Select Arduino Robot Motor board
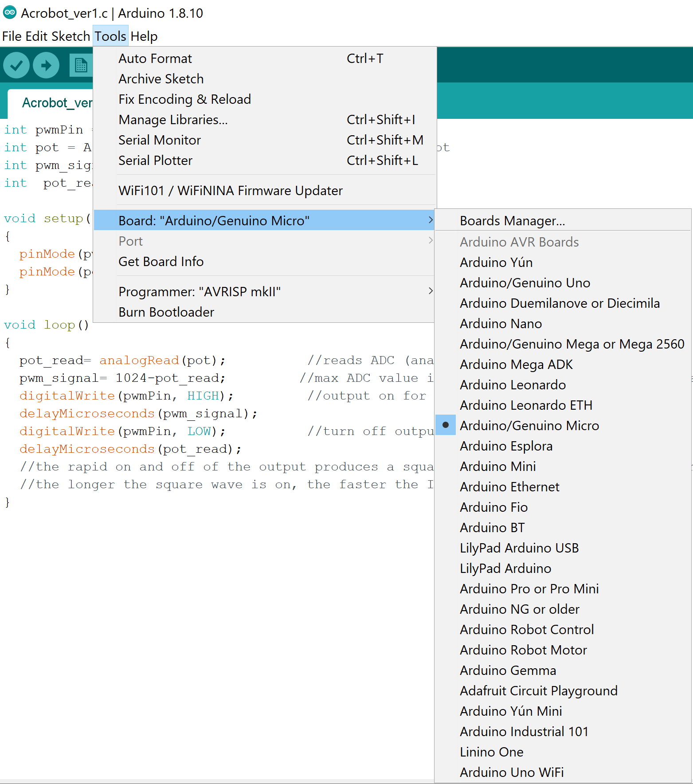This screenshot has width=693, height=784. tap(563, 650)
